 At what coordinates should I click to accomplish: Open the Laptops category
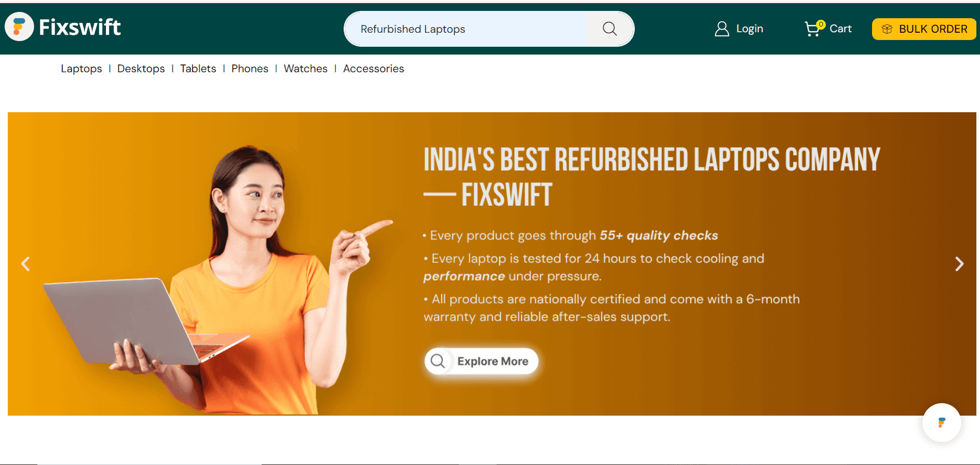point(81,69)
